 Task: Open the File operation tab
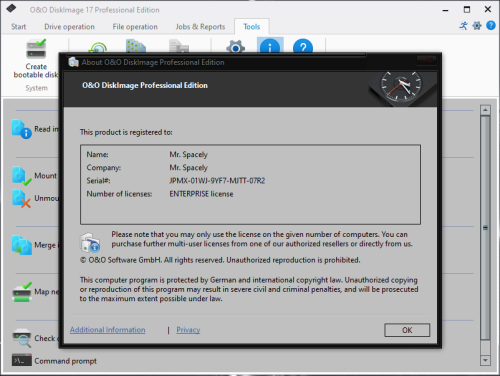coord(135,27)
